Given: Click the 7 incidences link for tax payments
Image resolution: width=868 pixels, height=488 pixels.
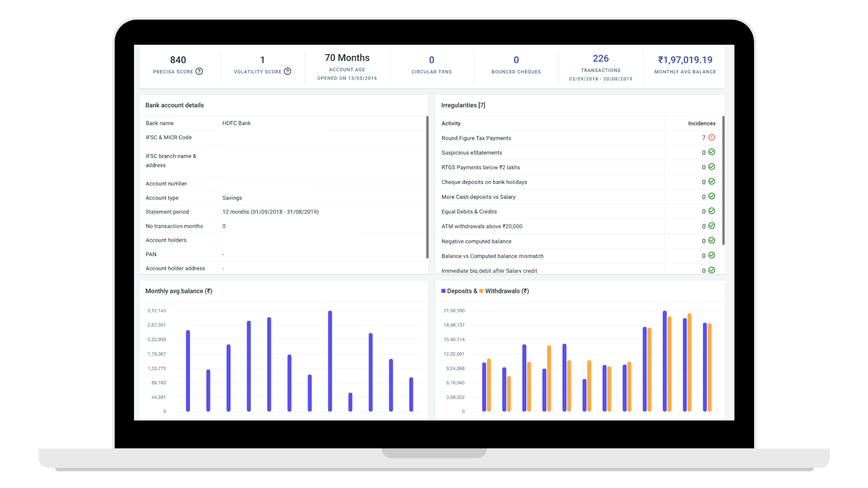Looking at the screenshot, I should coord(703,138).
